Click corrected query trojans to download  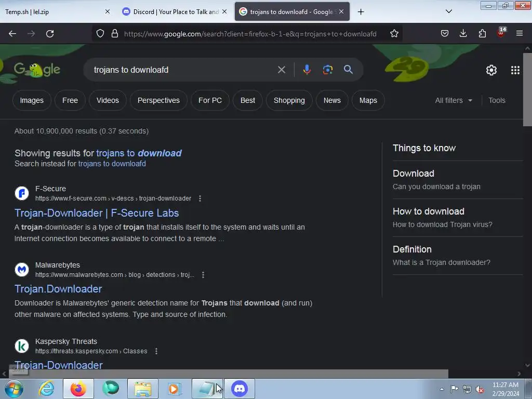click(139, 153)
